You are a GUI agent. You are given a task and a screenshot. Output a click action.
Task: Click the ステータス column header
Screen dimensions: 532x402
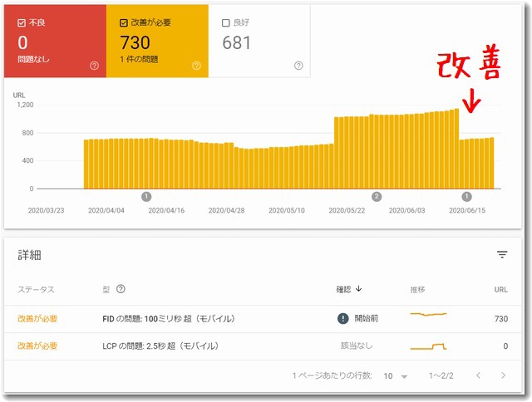(37, 289)
